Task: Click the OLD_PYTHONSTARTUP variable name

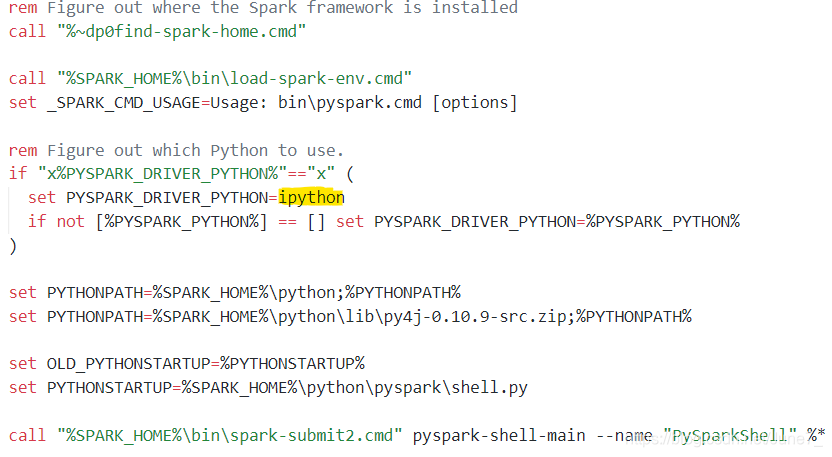Action: (x=128, y=364)
